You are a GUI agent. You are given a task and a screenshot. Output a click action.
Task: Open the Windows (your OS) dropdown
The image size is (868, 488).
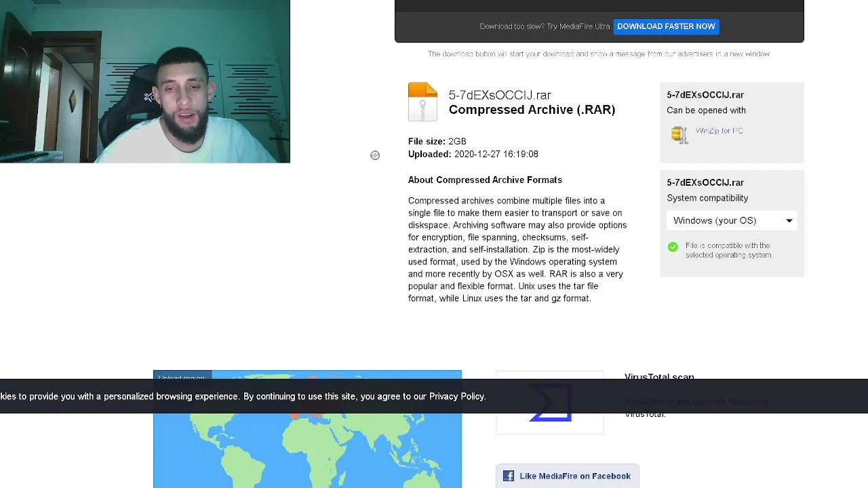[x=732, y=220]
